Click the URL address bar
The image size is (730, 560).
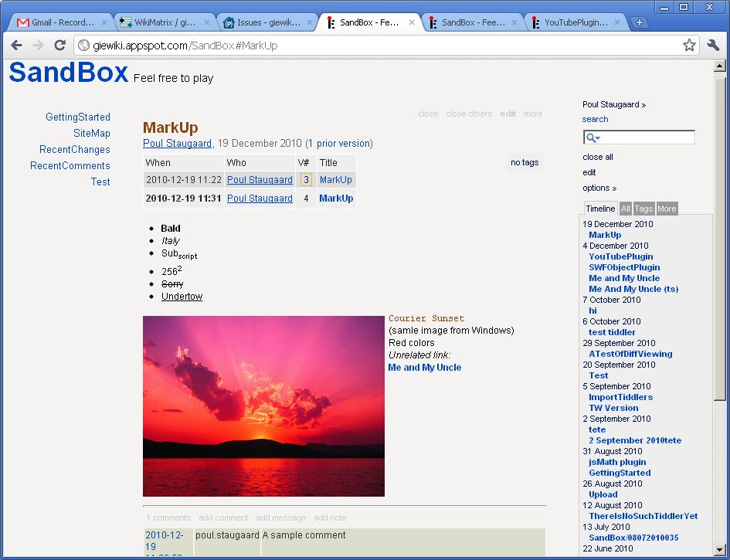371,46
